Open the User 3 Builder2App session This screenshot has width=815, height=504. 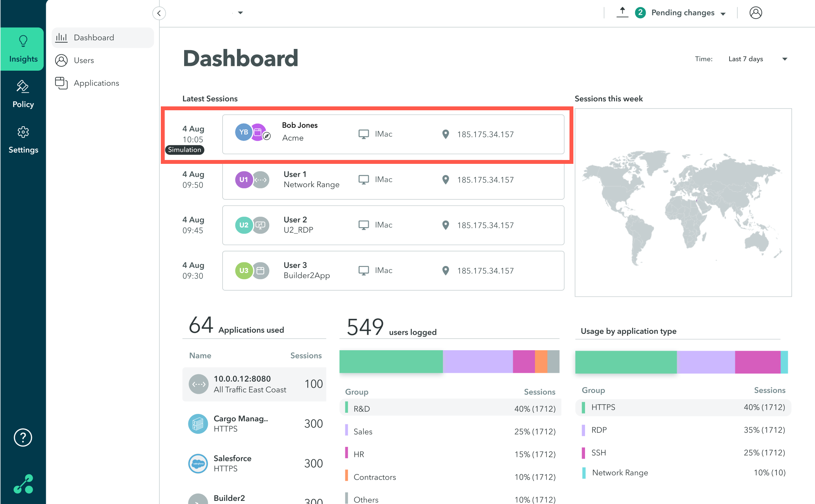(393, 271)
